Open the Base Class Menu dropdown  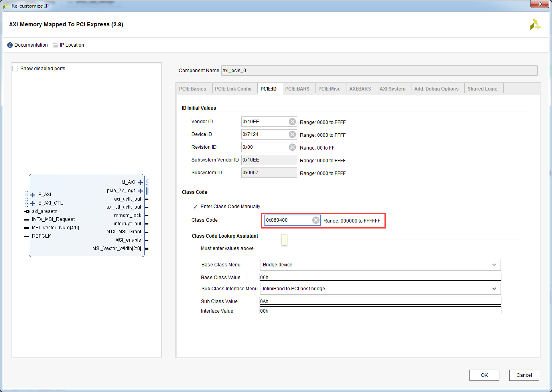pos(380,265)
